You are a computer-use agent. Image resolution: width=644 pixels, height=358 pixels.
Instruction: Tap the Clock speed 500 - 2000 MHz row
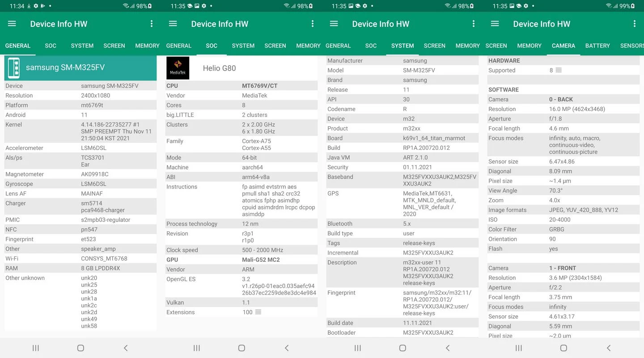point(241,250)
